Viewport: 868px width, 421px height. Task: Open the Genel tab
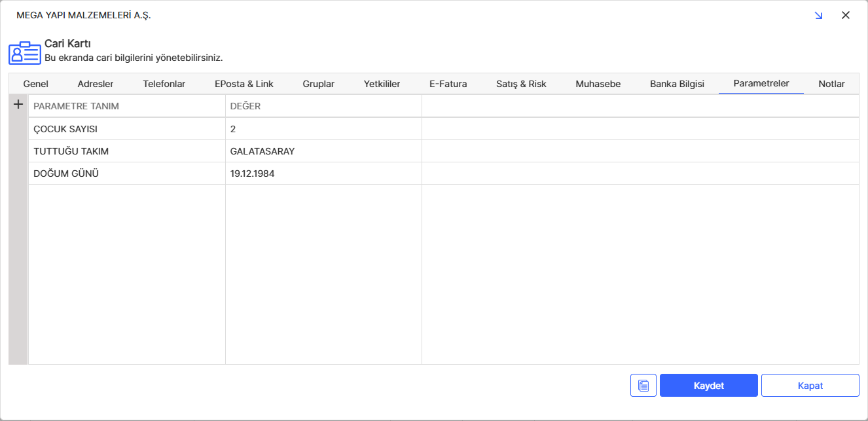point(36,84)
